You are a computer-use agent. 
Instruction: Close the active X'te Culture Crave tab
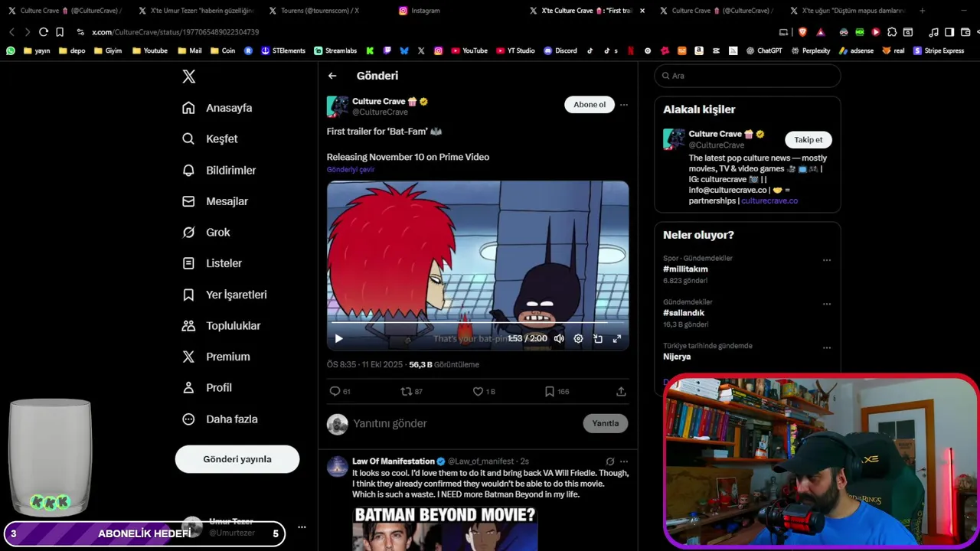[x=642, y=11]
